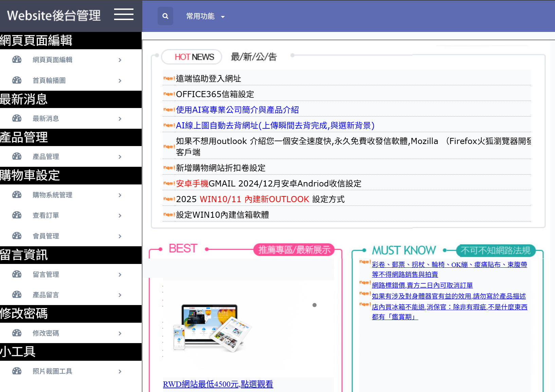This screenshot has width=555, height=392.
Task: Expand the 產品留言 chevron
Action: [x=120, y=295]
